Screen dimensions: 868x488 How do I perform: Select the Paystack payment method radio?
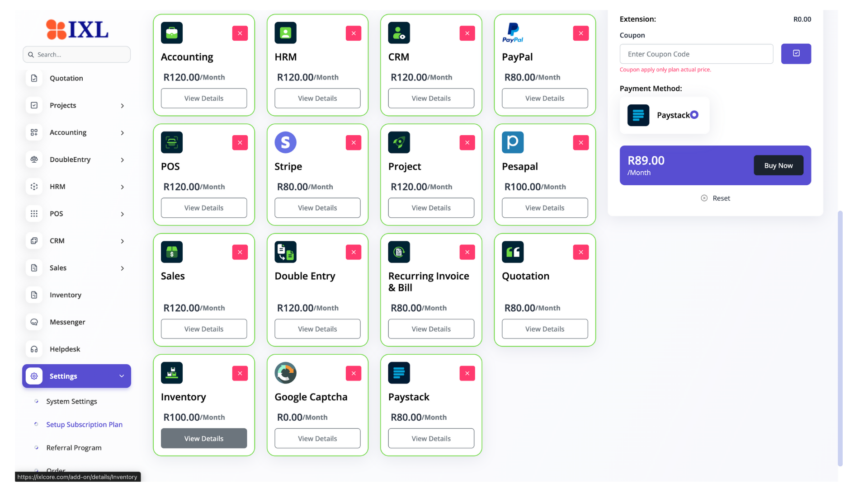(x=694, y=115)
